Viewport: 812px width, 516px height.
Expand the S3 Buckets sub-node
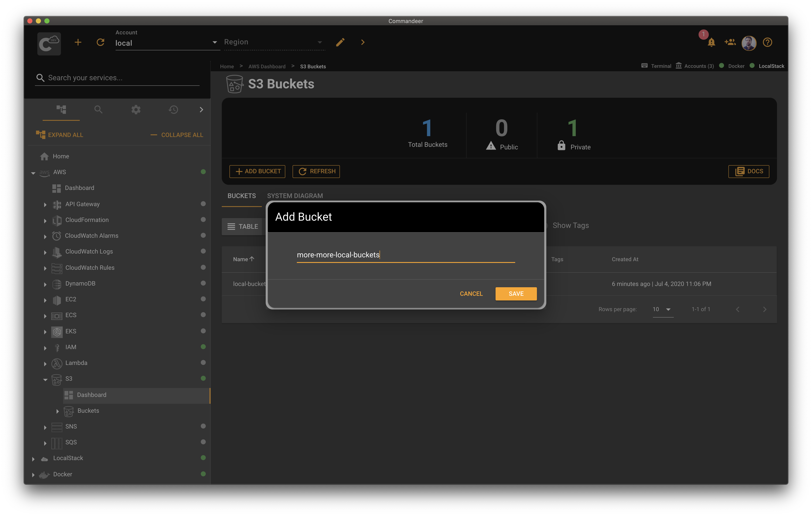pyautogui.click(x=57, y=411)
